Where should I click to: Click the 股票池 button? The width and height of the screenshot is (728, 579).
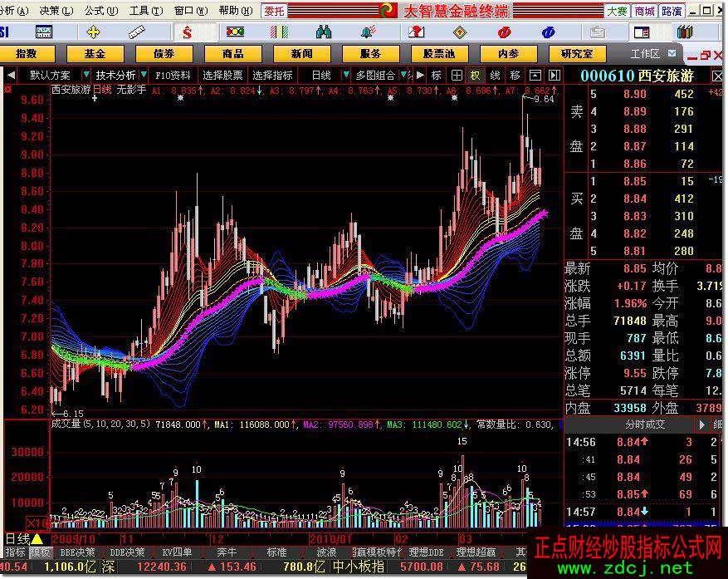pos(438,54)
